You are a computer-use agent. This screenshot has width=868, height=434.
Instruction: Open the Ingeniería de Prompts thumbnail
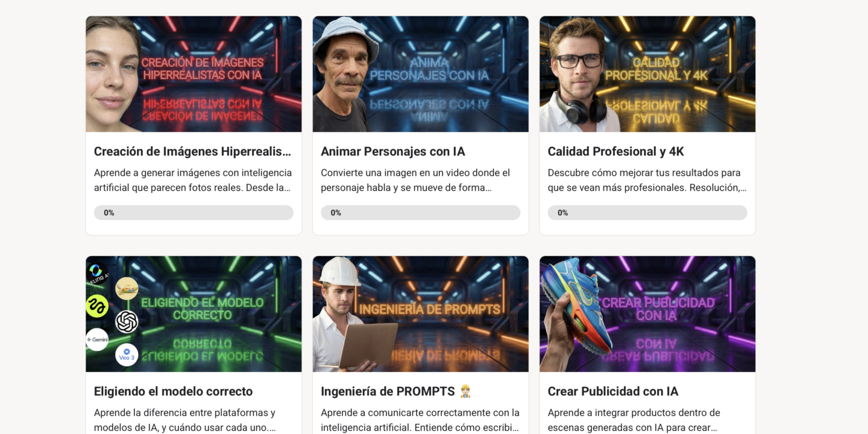[421, 314]
